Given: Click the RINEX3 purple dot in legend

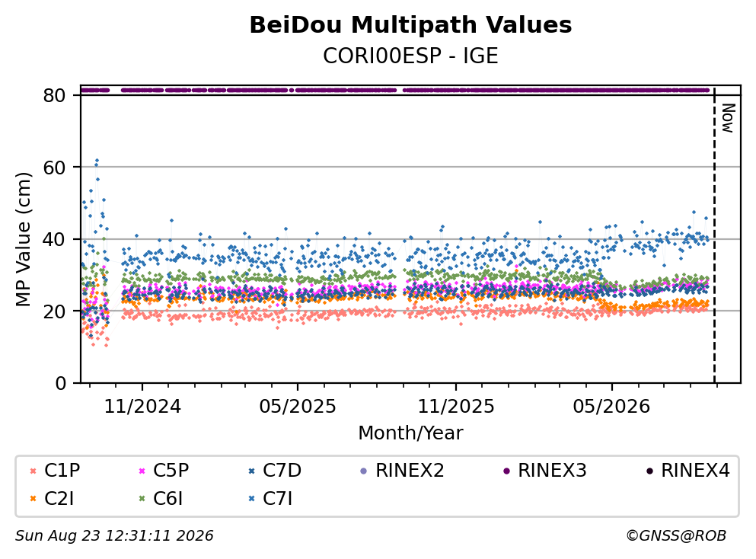Looking at the screenshot, I should point(506,471).
